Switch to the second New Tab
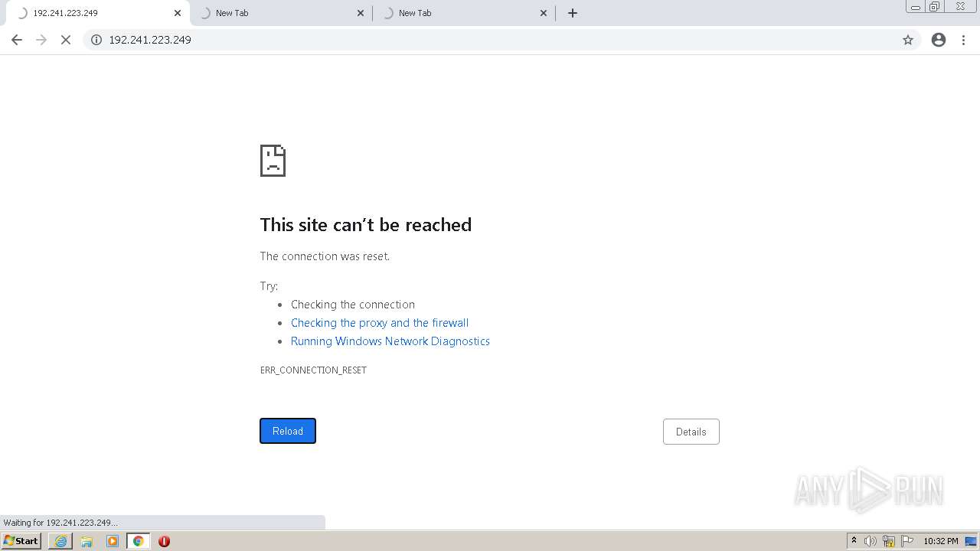Viewport: 980px width, 551px height. click(x=281, y=13)
